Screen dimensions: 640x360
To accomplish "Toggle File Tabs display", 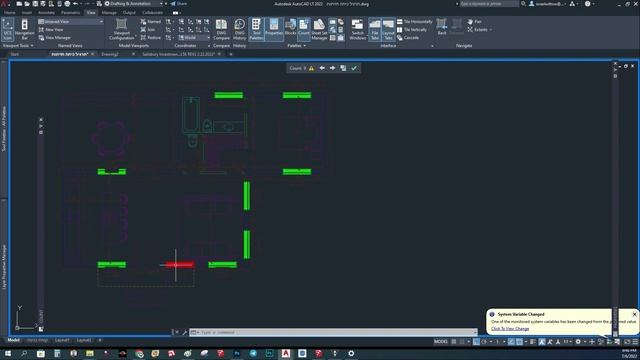I will (374, 29).
